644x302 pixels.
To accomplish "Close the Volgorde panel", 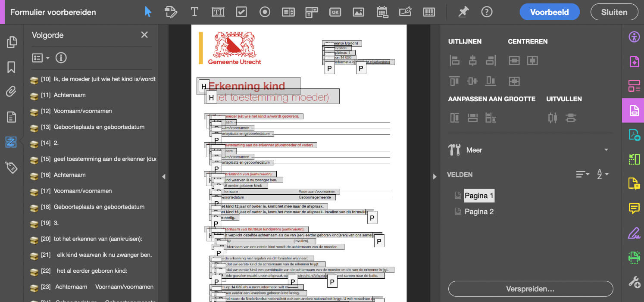I will pos(144,35).
